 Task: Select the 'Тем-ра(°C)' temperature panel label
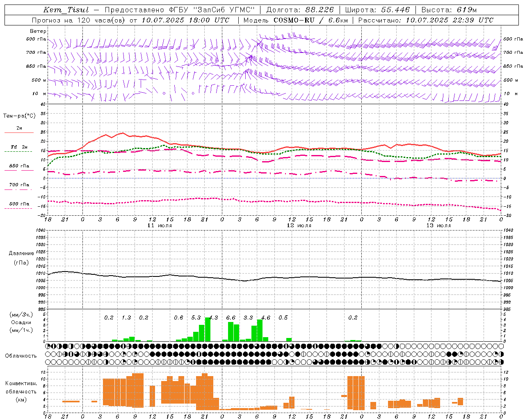[19, 116]
